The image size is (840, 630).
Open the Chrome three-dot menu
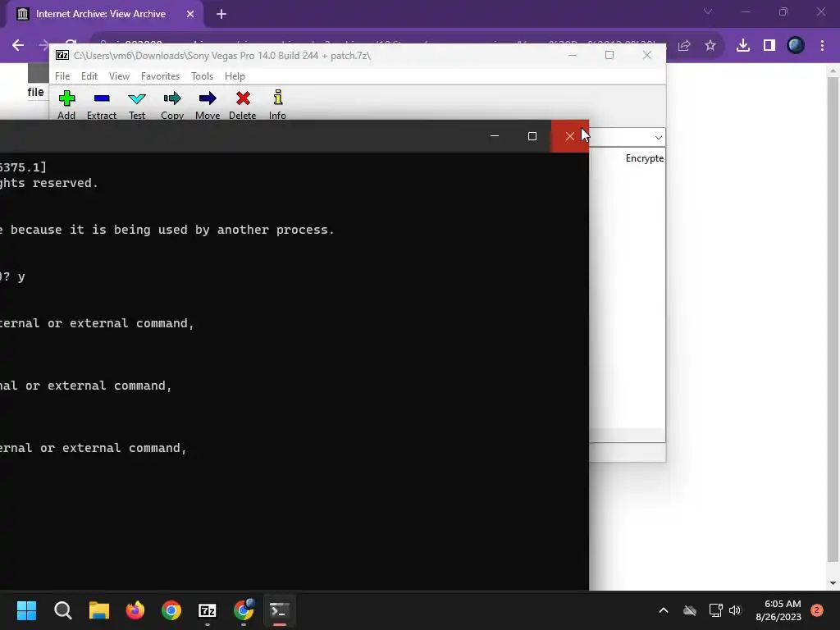[x=822, y=46]
